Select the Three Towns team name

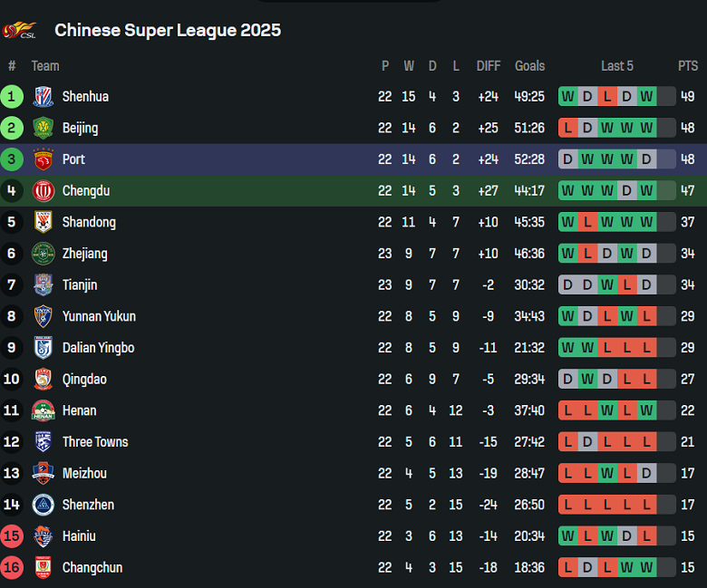(x=95, y=442)
